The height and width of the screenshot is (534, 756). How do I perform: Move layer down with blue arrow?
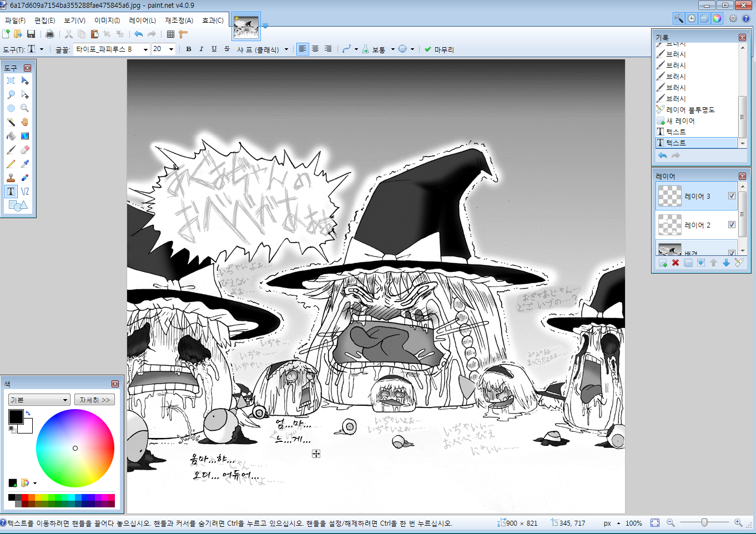(726, 263)
